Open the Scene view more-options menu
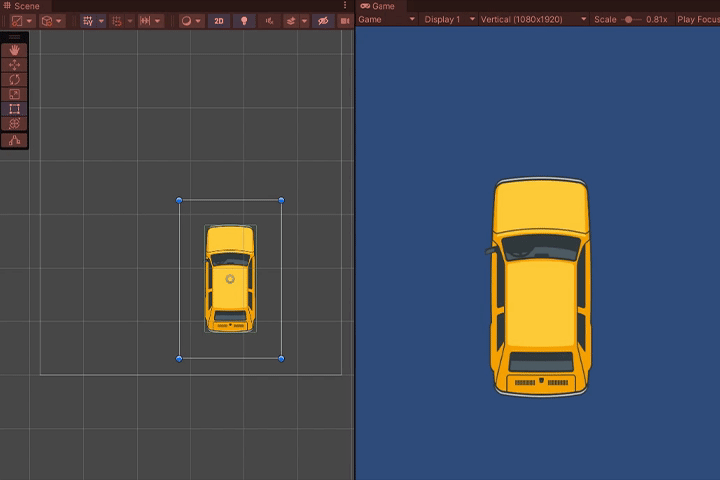The height and width of the screenshot is (480, 720). pyautogui.click(x=345, y=5)
